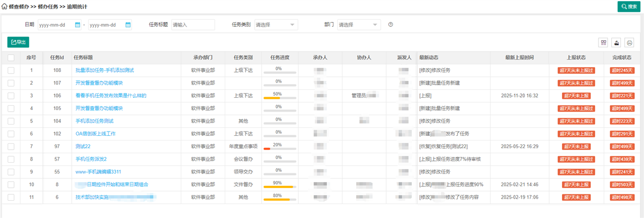Viewport: 644px width, 218px height.
Task: Open task link 批量添加任务-手机添加测试
Action: point(105,70)
